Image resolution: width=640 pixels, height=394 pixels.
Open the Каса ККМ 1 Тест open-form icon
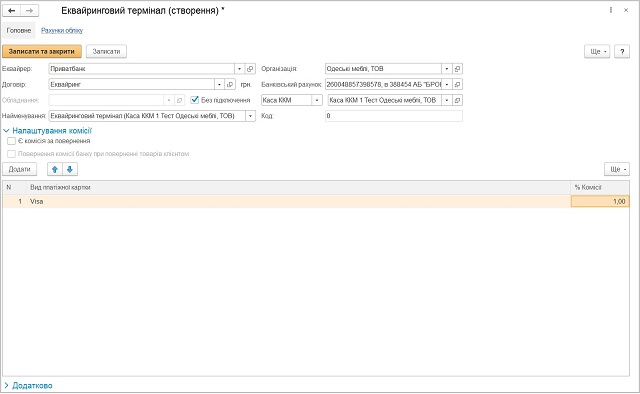(x=457, y=100)
